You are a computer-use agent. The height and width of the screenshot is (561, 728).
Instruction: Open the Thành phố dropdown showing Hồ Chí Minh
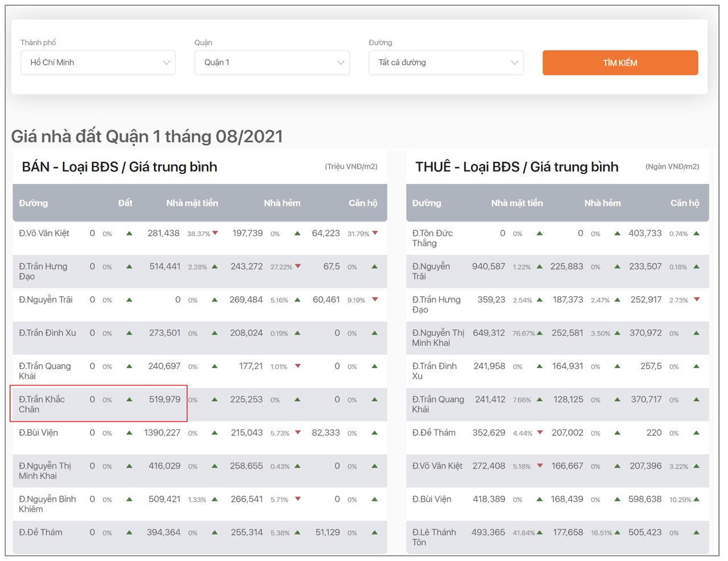click(x=98, y=63)
